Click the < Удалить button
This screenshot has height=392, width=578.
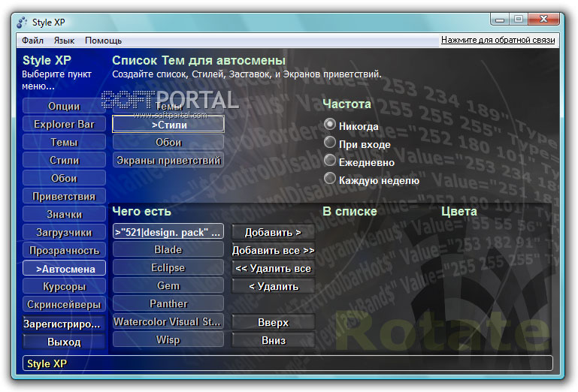pyautogui.click(x=273, y=287)
